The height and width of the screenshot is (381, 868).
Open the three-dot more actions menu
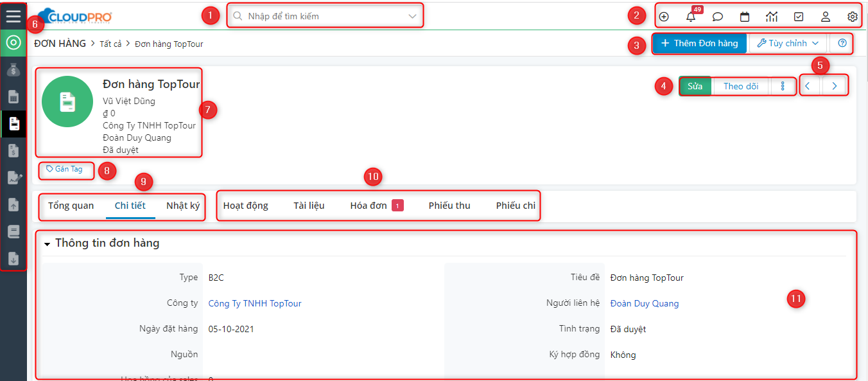tap(783, 86)
